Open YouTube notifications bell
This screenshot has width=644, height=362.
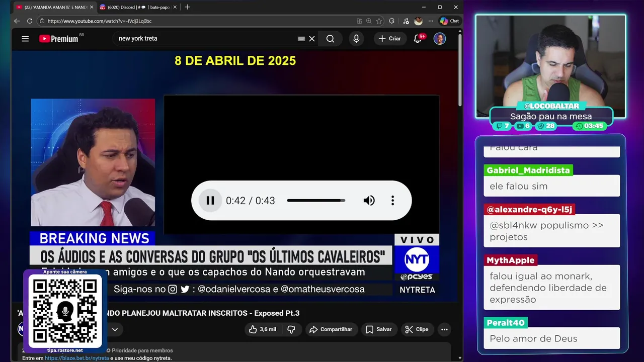coord(418,39)
